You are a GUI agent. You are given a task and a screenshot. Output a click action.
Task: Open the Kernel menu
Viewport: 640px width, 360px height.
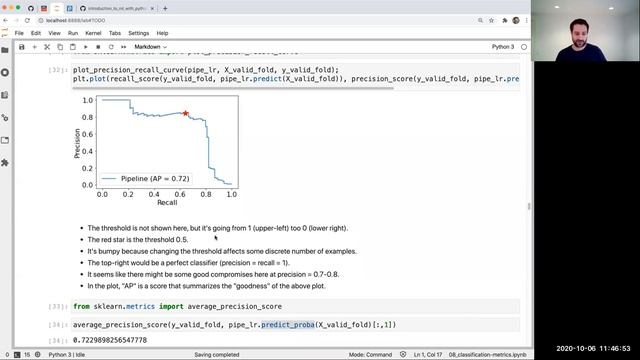point(93,33)
